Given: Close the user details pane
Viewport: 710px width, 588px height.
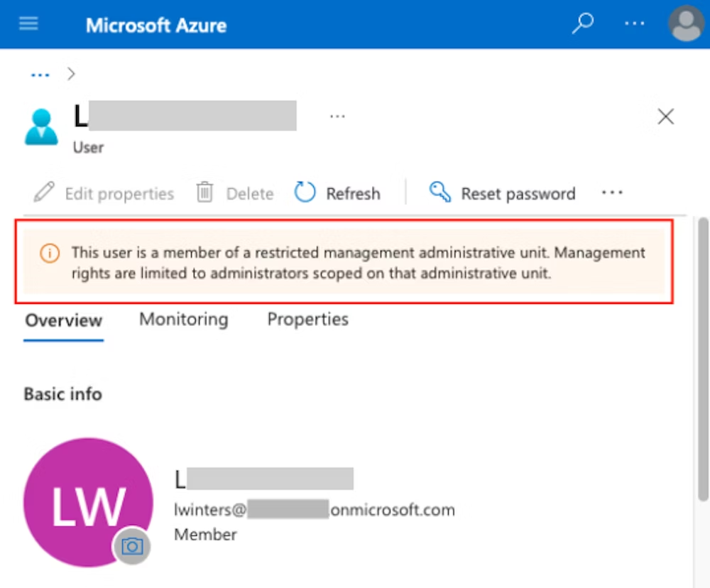Looking at the screenshot, I should [665, 116].
